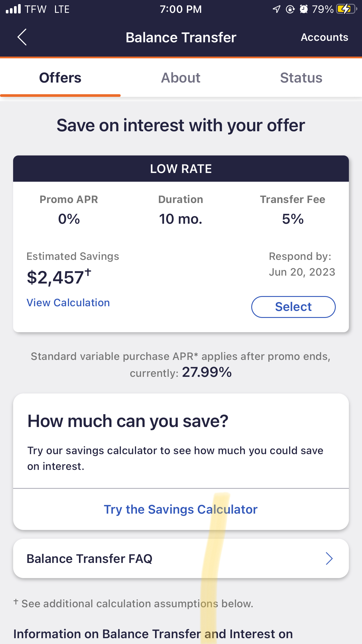Tap the location arrow status icon
362x644 pixels.
276,9
